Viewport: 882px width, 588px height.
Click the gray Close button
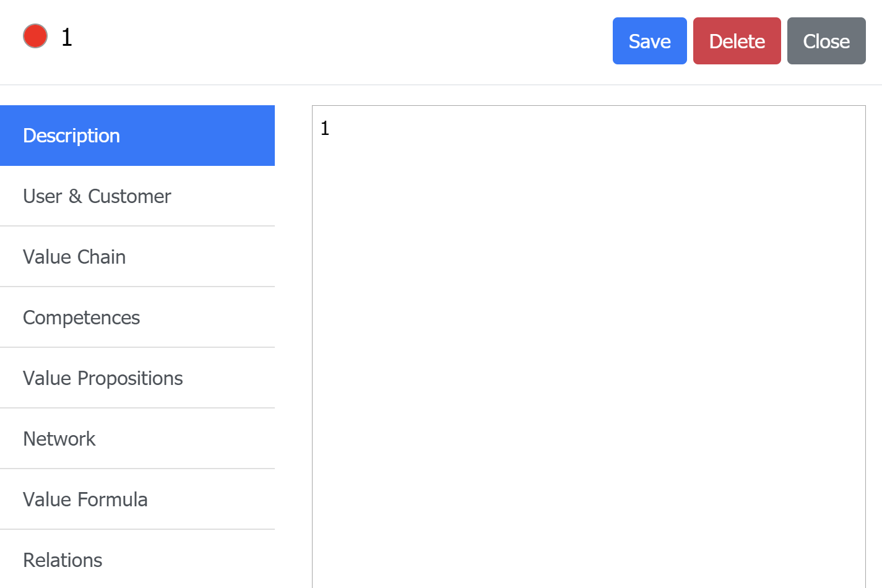tap(826, 41)
